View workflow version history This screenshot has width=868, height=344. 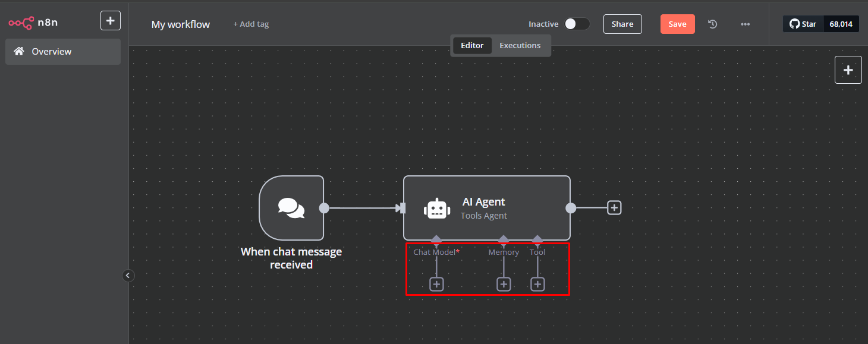point(712,24)
